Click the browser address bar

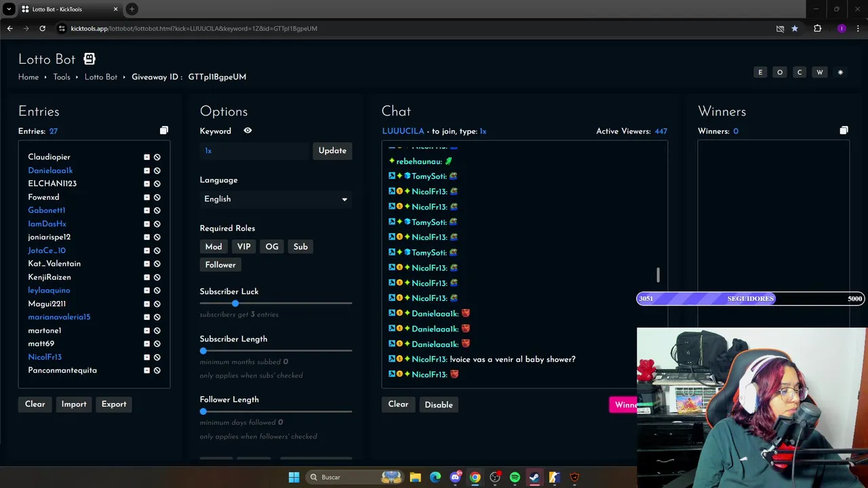point(414,28)
